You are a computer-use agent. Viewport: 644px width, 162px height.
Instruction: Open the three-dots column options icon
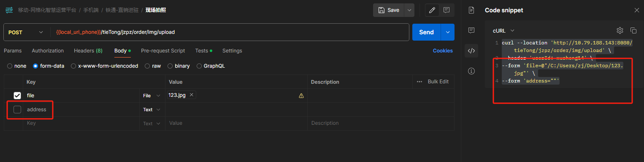(x=419, y=82)
